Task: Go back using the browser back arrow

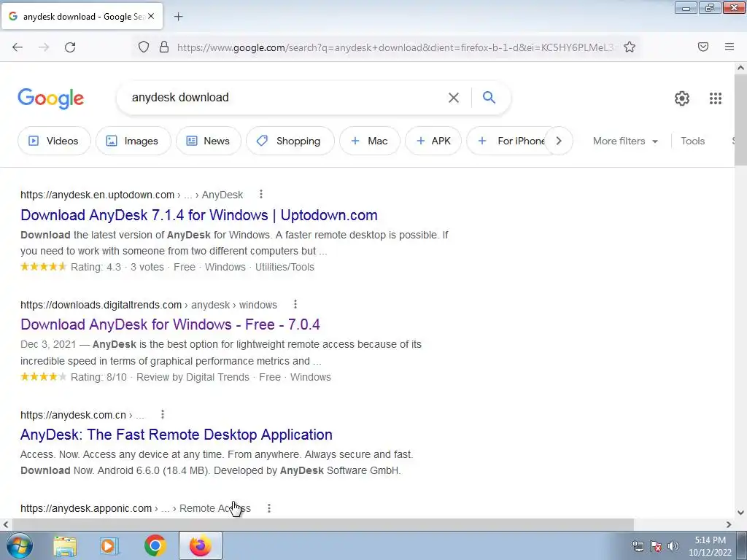Action: coord(18,47)
